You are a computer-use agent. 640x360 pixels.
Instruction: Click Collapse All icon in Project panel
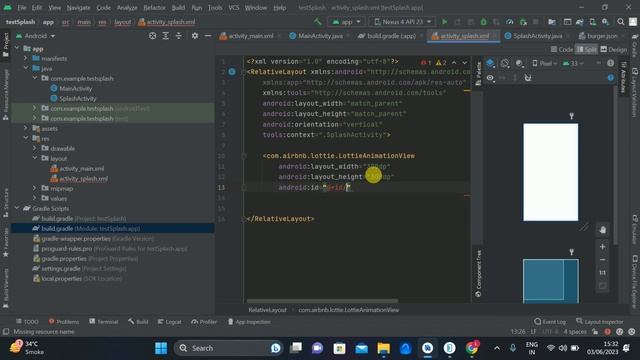tap(178, 36)
